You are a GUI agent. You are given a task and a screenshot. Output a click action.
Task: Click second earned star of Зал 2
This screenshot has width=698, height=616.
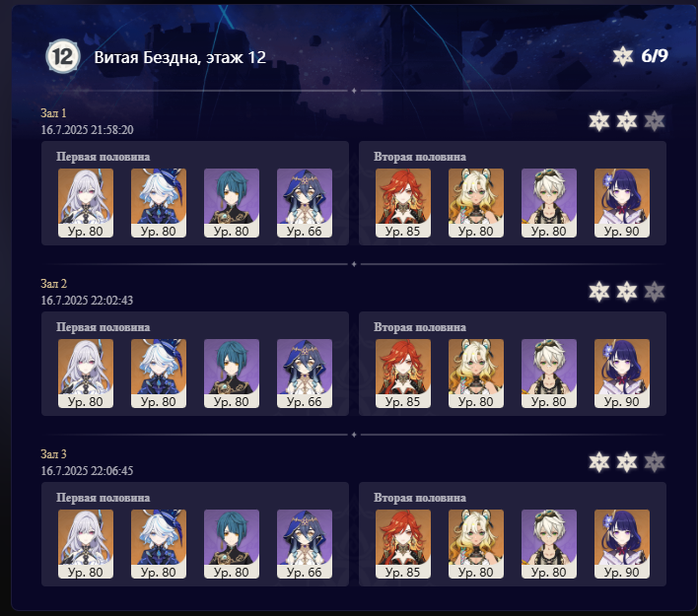click(x=626, y=292)
